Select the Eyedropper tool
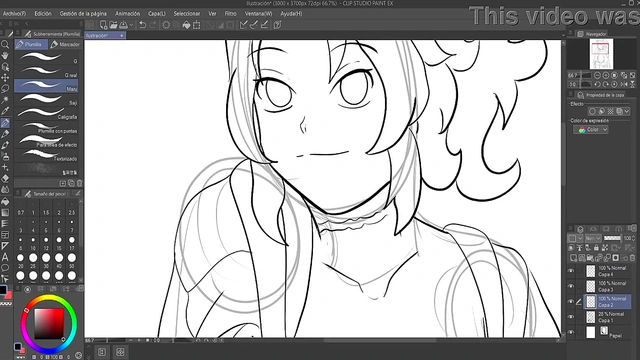 tap(5, 111)
